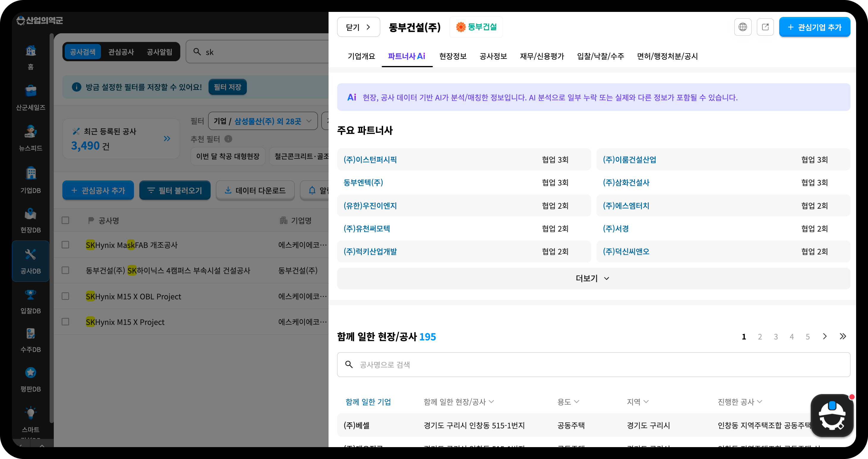Open the 기업 / 삼성물산(주) 외 28곳 filter dropdown
868x459 pixels.
[x=263, y=121]
